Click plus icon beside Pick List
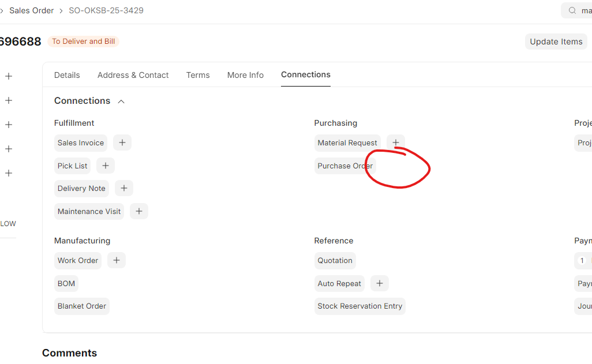Screen dimensions: 592x364 106,166
